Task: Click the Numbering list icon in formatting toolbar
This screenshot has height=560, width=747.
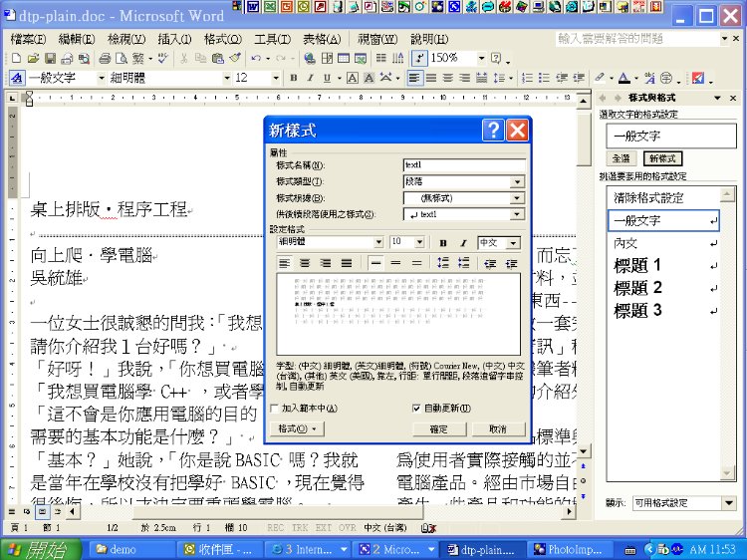Action: coord(527,78)
